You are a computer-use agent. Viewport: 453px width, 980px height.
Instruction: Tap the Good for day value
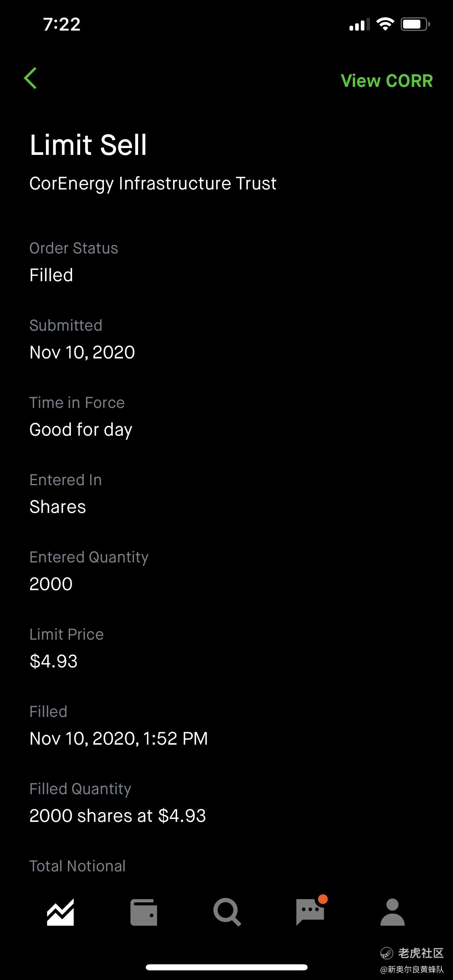pos(81,430)
